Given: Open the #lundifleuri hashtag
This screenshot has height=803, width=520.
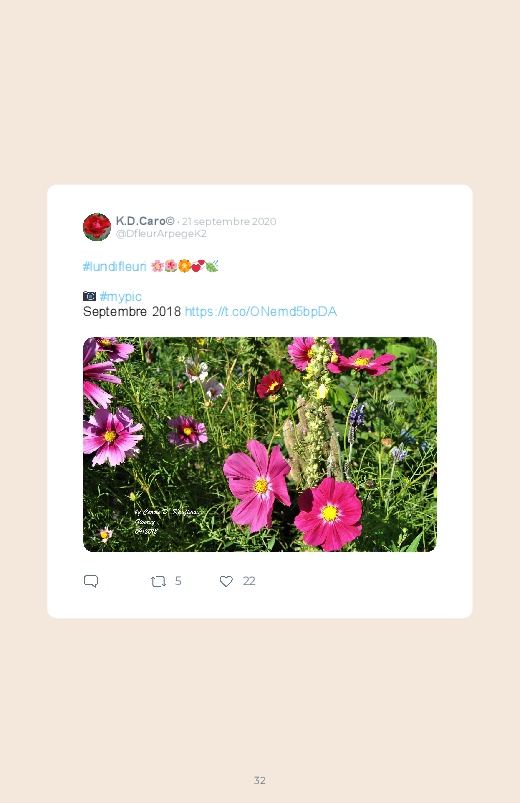Looking at the screenshot, I should click(x=115, y=266).
